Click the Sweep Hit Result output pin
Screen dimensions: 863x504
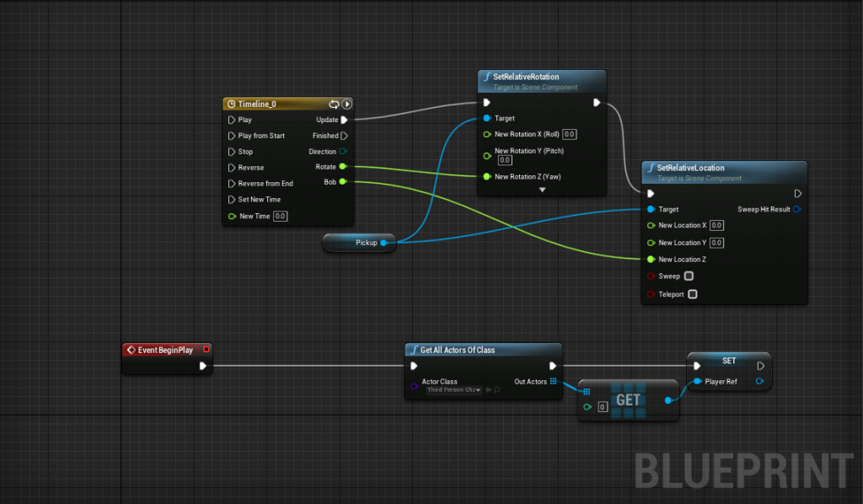click(796, 210)
